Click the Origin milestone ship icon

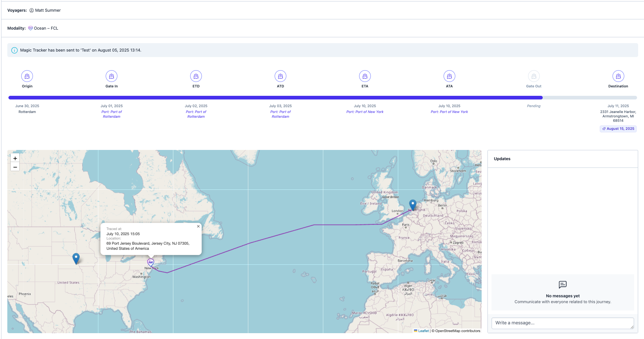pyautogui.click(x=27, y=76)
